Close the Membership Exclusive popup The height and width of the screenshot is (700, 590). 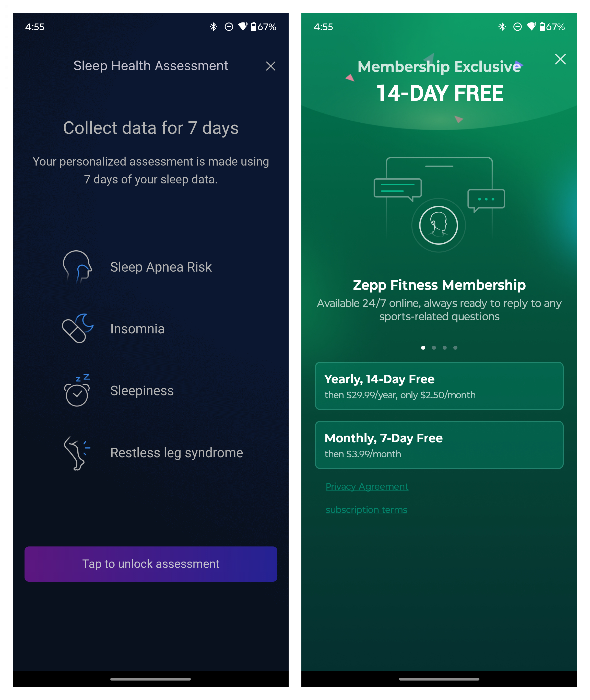[x=561, y=58]
